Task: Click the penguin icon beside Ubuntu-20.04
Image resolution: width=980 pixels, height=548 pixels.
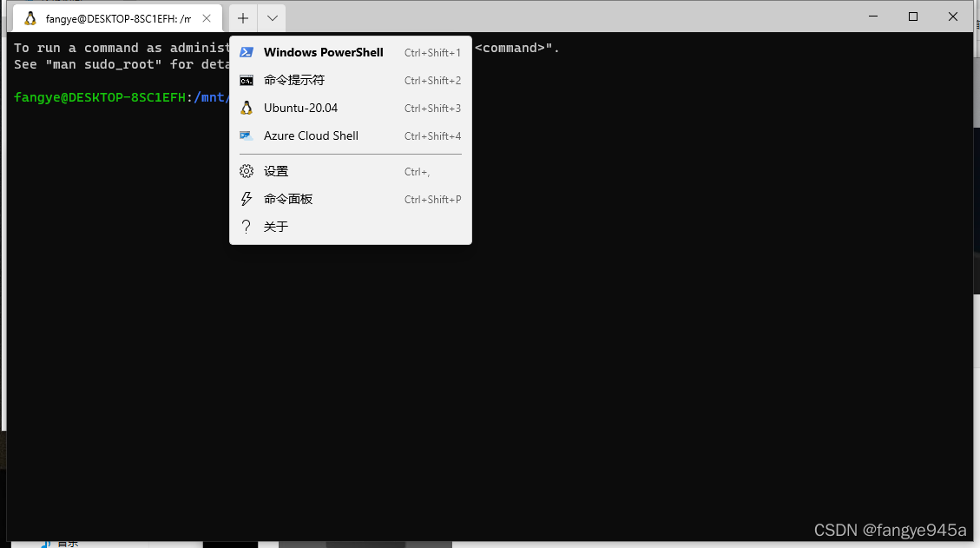Action: [247, 109]
